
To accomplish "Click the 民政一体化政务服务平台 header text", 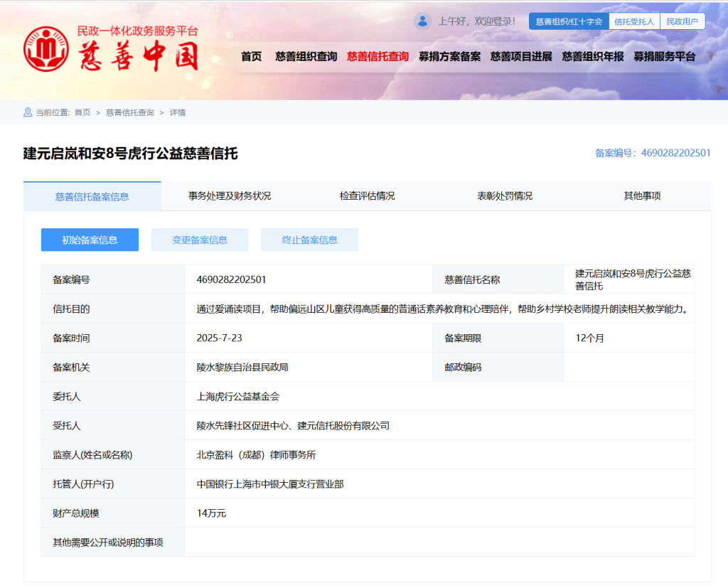I will [137, 31].
